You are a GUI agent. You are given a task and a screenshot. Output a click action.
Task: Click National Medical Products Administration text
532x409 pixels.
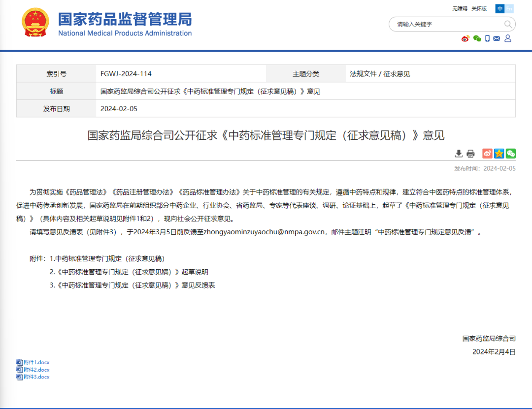(125, 33)
